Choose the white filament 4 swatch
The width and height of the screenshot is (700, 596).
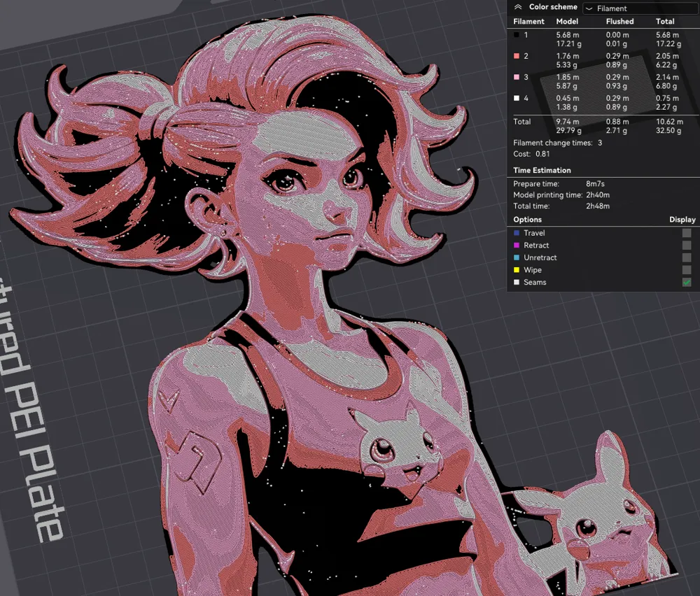click(x=517, y=99)
